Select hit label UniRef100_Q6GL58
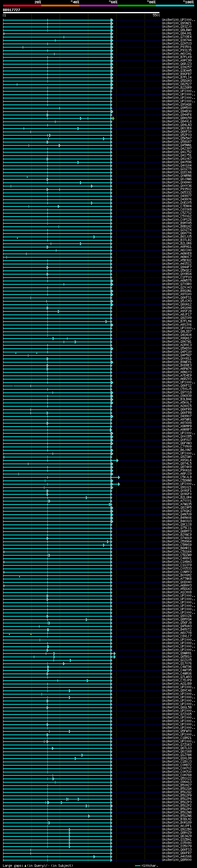Screen dimensions: 197x868 click(x=177, y=708)
